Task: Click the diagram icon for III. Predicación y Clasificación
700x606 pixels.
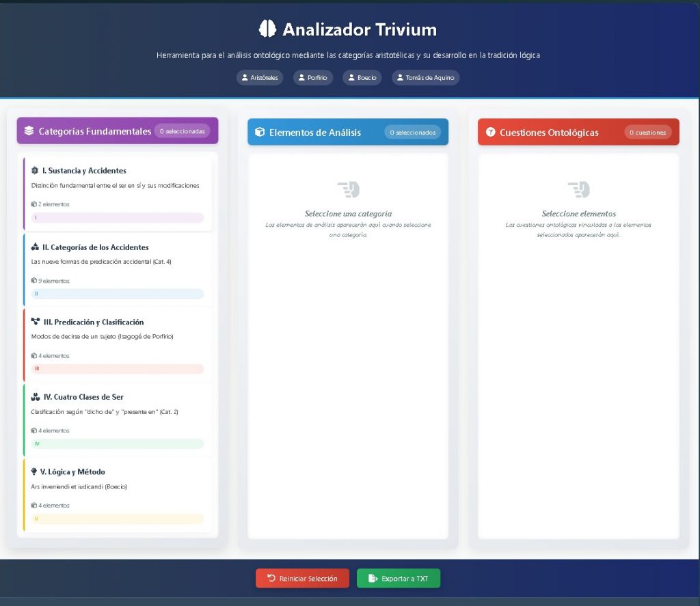Action: (x=36, y=322)
